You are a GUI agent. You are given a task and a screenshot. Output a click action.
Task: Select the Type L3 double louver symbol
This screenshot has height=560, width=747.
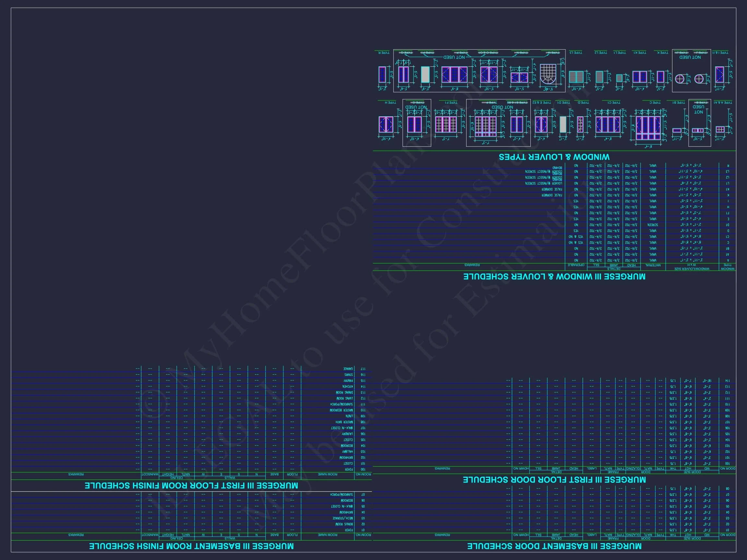[x=576, y=77]
